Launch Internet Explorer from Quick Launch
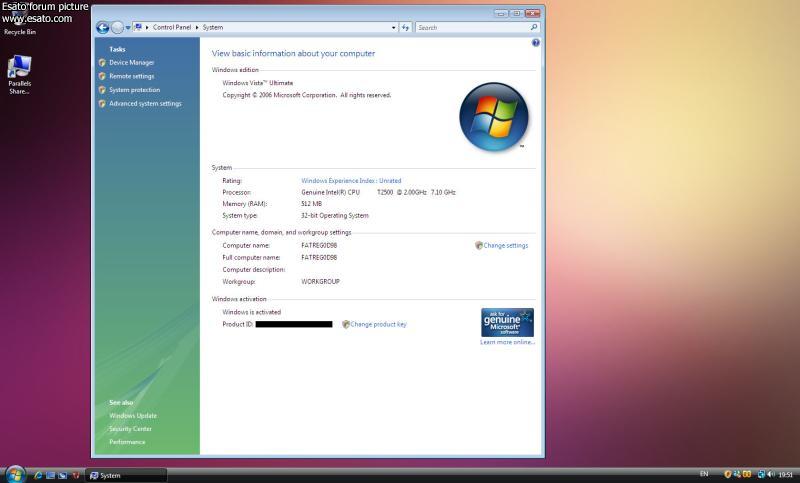The image size is (800, 483). pos(38,475)
